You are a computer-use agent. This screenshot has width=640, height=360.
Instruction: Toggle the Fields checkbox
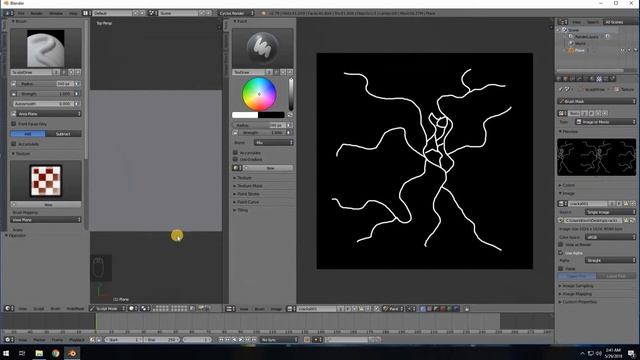561,269
